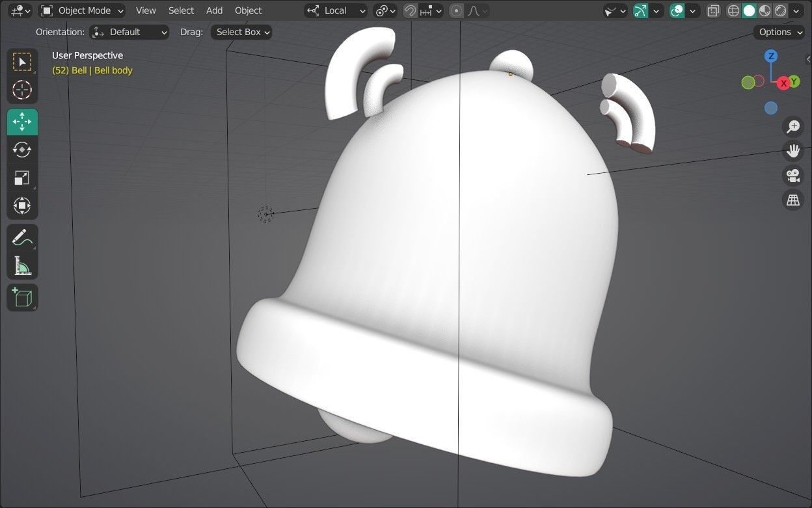Viewport: 812px width, 508px height.
Task: Click the orange object origin dot
Action: (510, 74)
